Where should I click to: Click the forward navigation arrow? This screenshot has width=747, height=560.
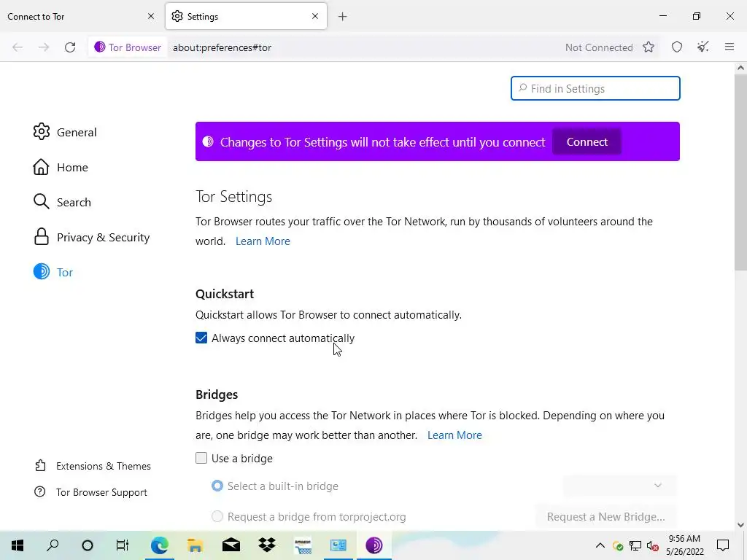point(44,47)
